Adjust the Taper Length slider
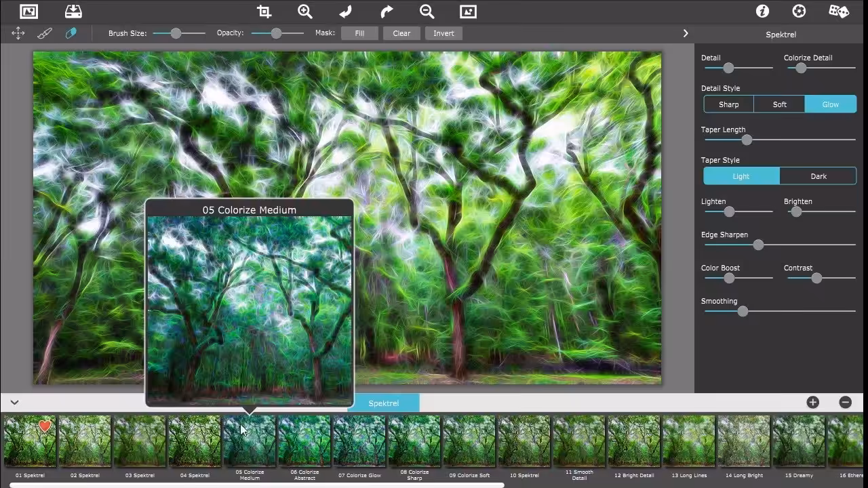Screen dimensions: 868x488 click(780, 140)
